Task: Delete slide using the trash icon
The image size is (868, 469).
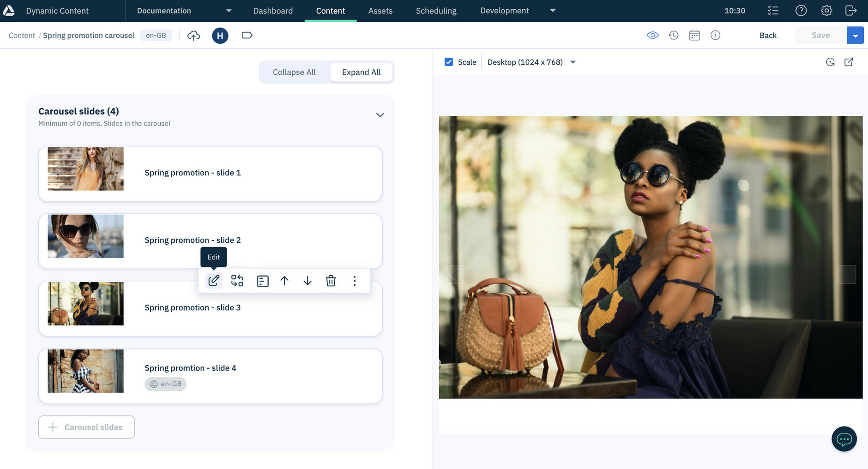Action: coord(331,281)
